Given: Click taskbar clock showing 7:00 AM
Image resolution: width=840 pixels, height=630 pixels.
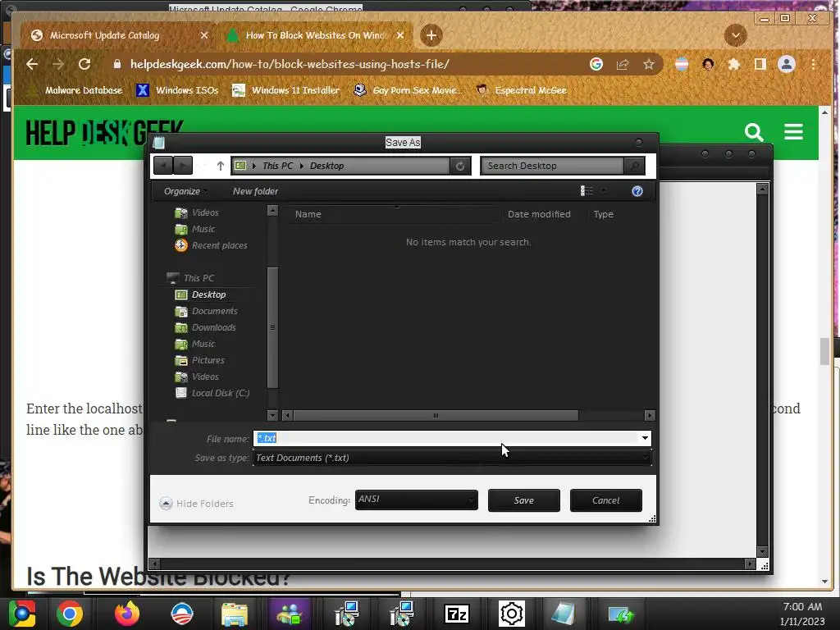Looking at the screenshot, I should click(x=802, y=614).
